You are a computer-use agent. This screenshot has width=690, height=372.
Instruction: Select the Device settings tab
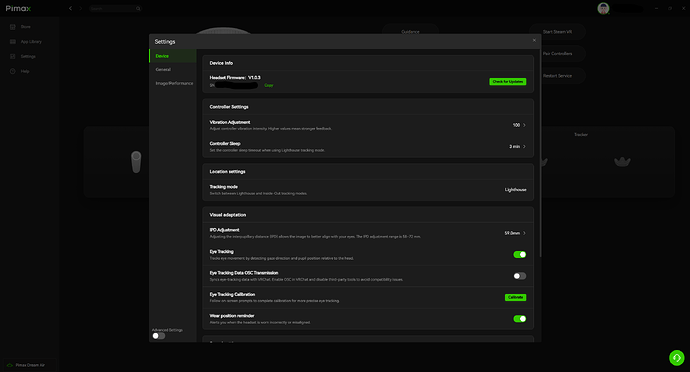173,56
